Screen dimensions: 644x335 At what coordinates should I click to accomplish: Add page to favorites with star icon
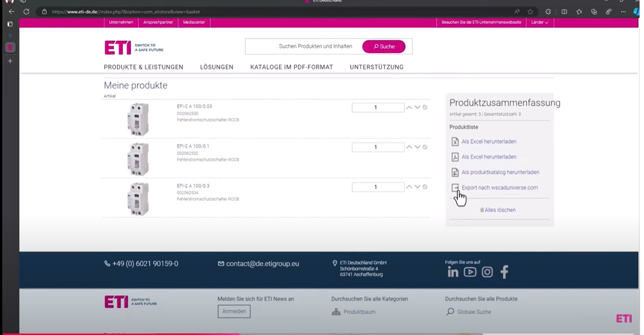pyautogui.click(x=530, y=12)
